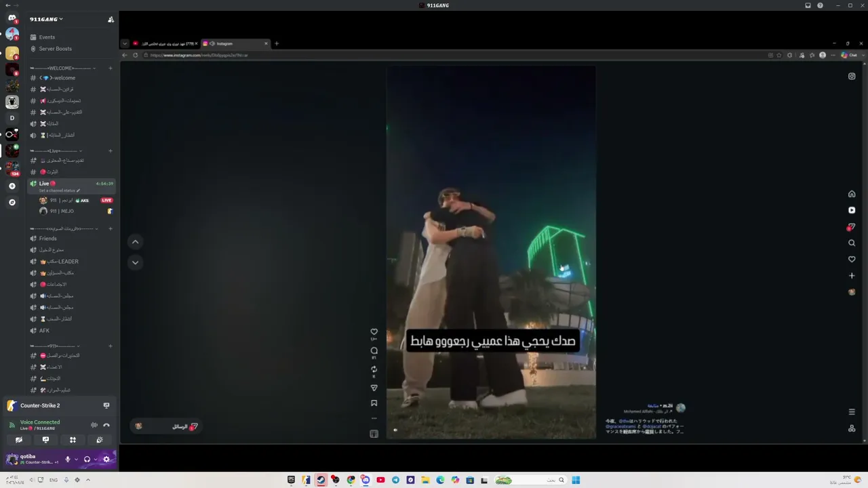868x488 pixels.
Task: Toggle camera in Discord voice panel
Action: tap(19, 440)
